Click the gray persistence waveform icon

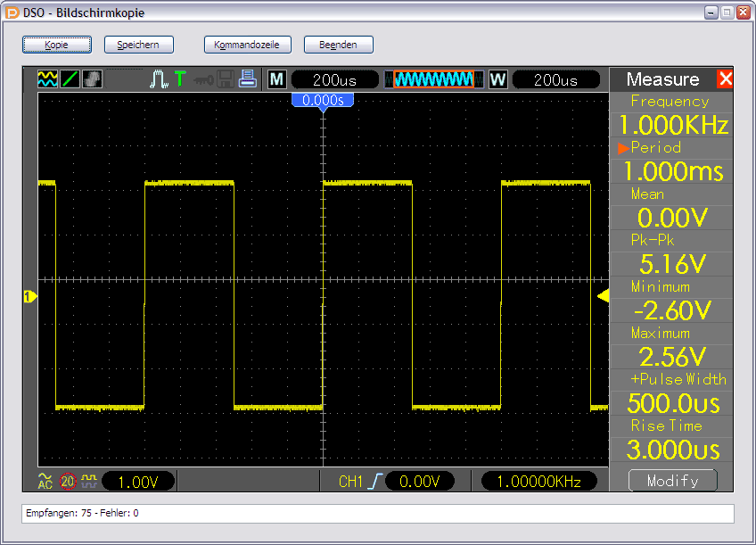click(92, 79)
